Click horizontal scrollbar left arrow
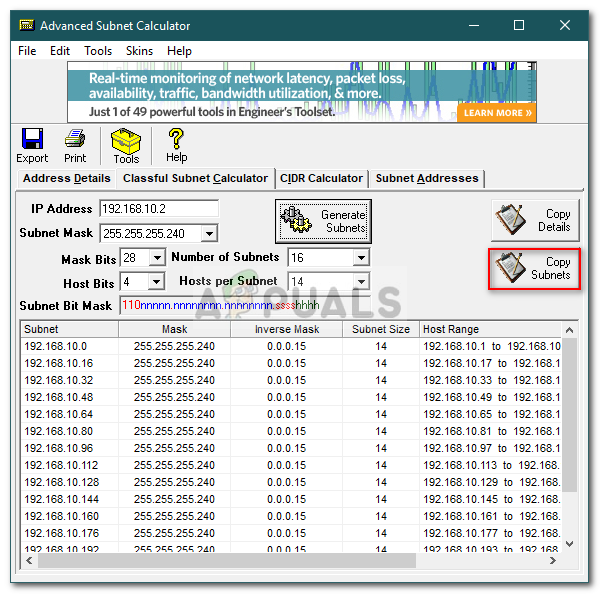Viewport: 600px width, 594px height. pyautogui.click(x=29, y=561)
